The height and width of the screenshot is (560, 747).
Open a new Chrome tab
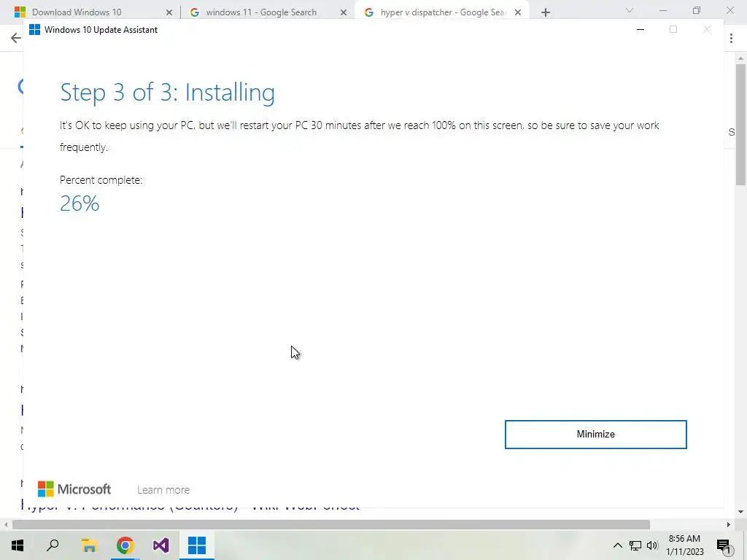point(546,12)
